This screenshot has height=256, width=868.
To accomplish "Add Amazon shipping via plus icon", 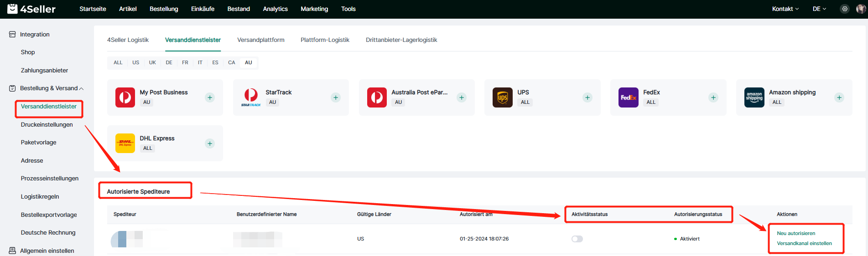I will [839, 97].
